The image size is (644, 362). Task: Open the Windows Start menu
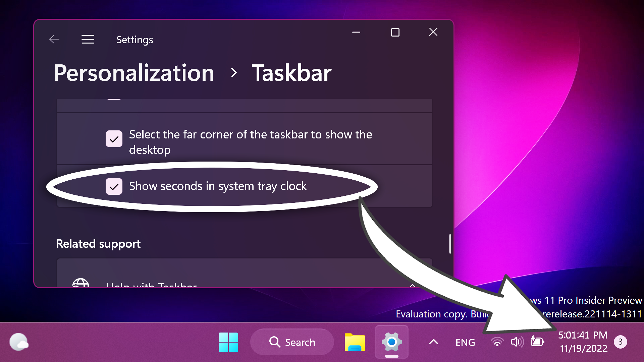[228, 342]
